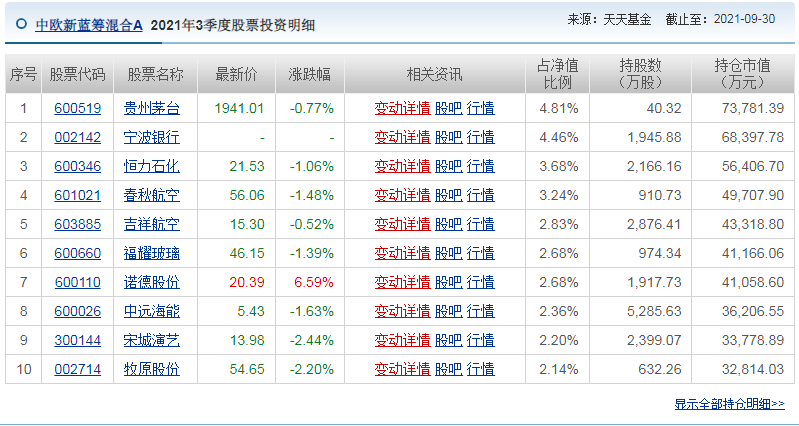
Task: Open stock code 603885 link
Action: point(77,225)
